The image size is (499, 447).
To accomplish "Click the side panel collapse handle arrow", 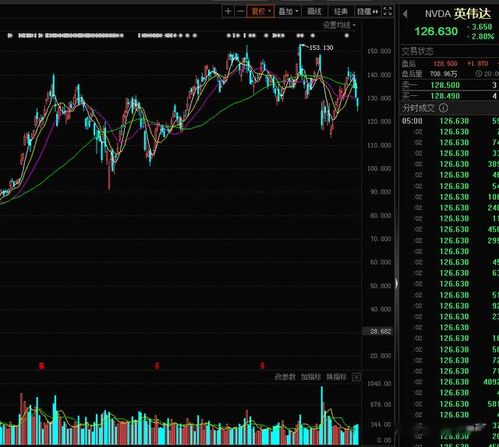I will [397, 283].
